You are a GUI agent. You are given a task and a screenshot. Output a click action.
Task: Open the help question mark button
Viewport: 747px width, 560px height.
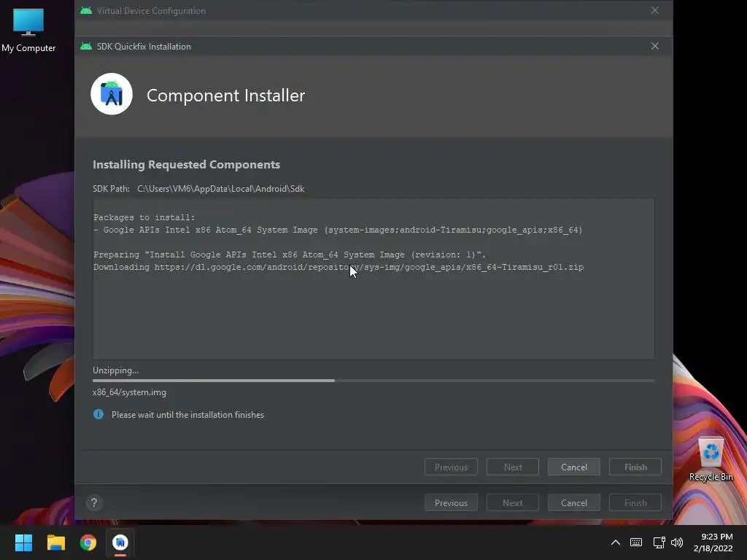94,503
